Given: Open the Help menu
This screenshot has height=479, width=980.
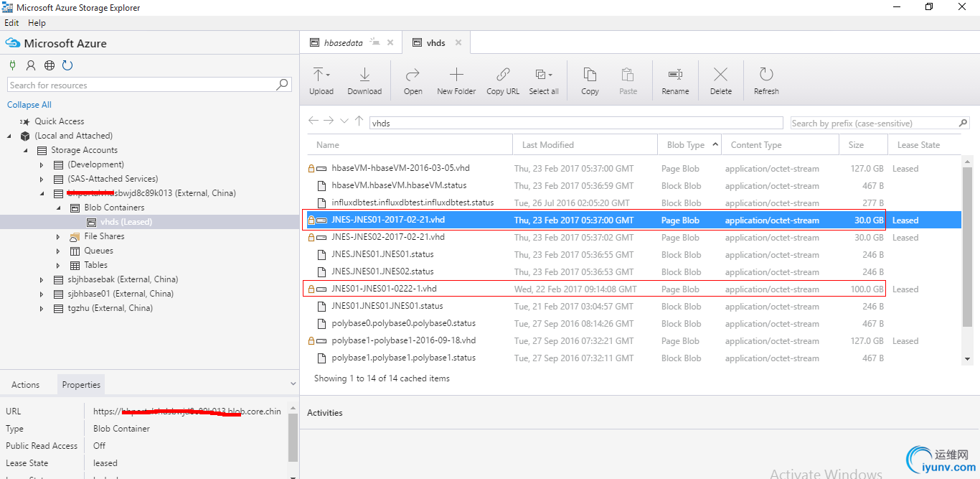Looking at the screenshot, I should pyautogui.click(x=37, y=23).
